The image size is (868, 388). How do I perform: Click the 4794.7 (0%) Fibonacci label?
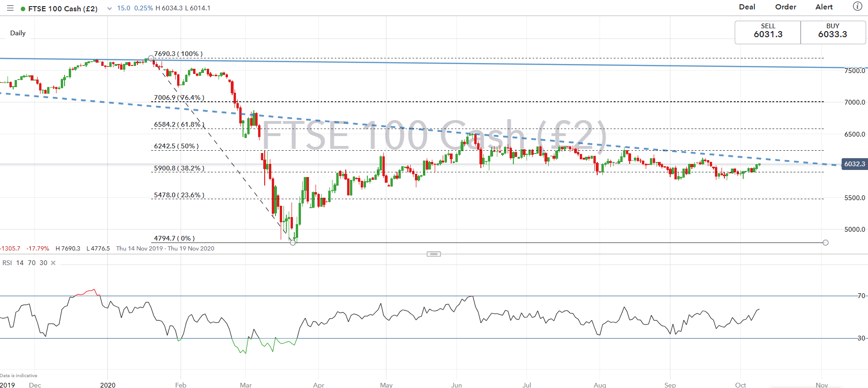(x=174, y=238)
